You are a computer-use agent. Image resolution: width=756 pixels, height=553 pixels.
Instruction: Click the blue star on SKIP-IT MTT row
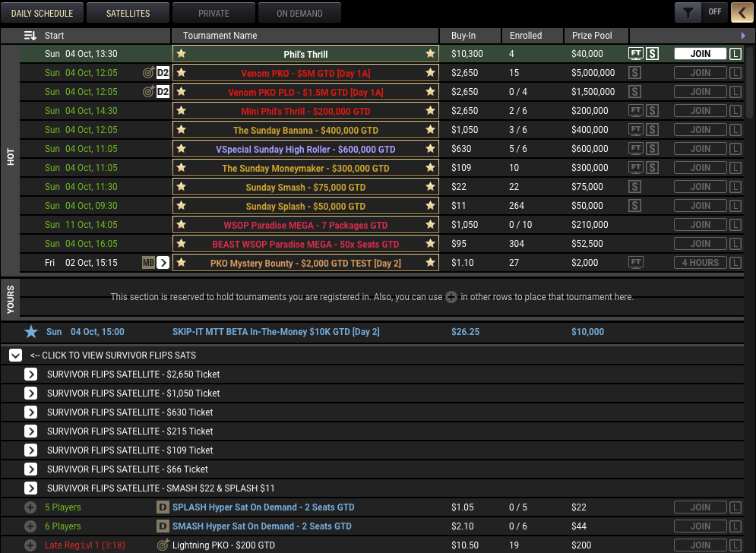tap(31, 332)
